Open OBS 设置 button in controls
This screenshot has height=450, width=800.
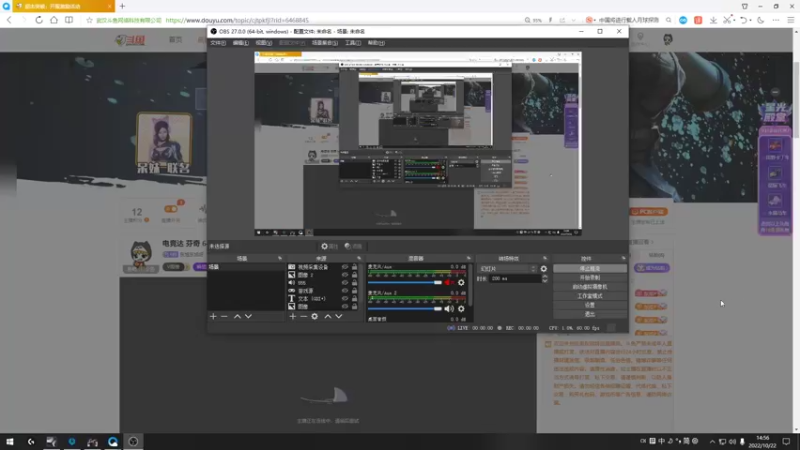tap(590, 305)
